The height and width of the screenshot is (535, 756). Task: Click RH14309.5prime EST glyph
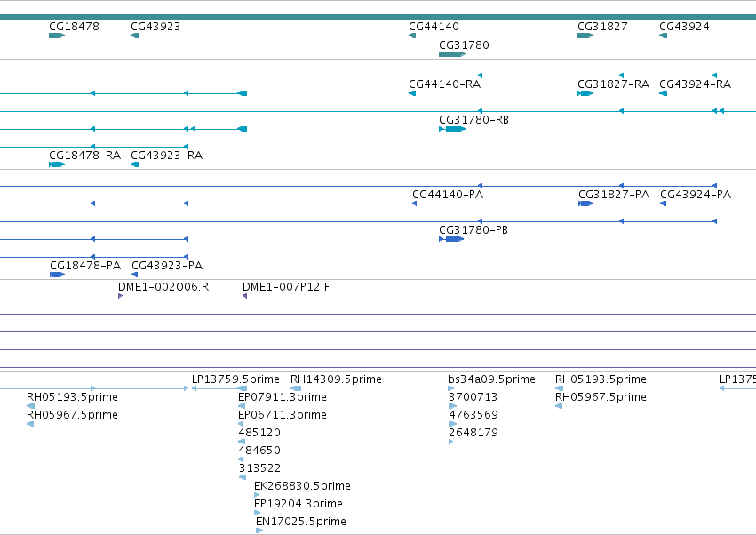[296, 388]
